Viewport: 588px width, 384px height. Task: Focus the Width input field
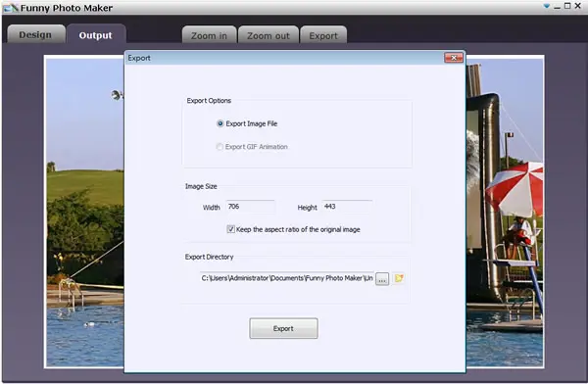click(251, 207)
